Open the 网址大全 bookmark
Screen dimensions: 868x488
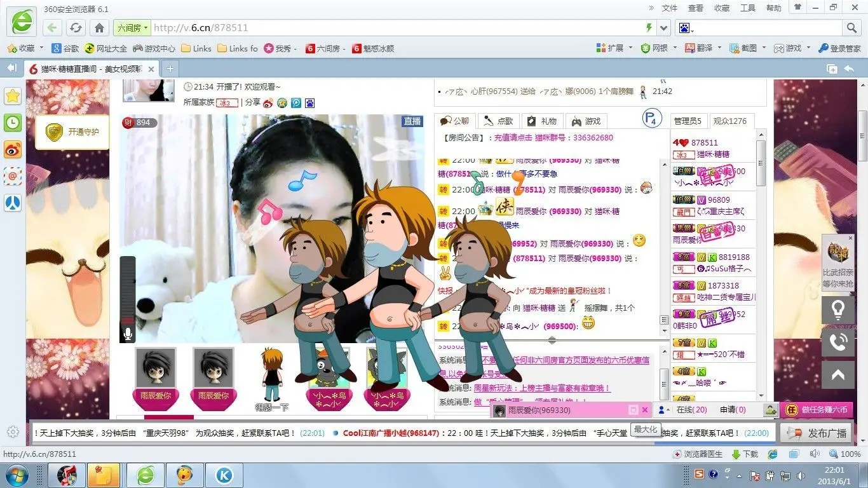(105, 48)
